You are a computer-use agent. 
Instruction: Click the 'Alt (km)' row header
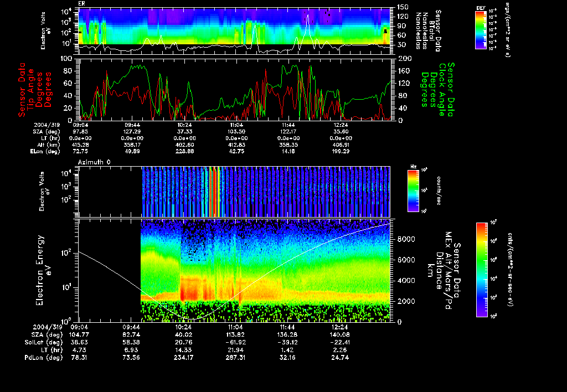tap(49, 145)
